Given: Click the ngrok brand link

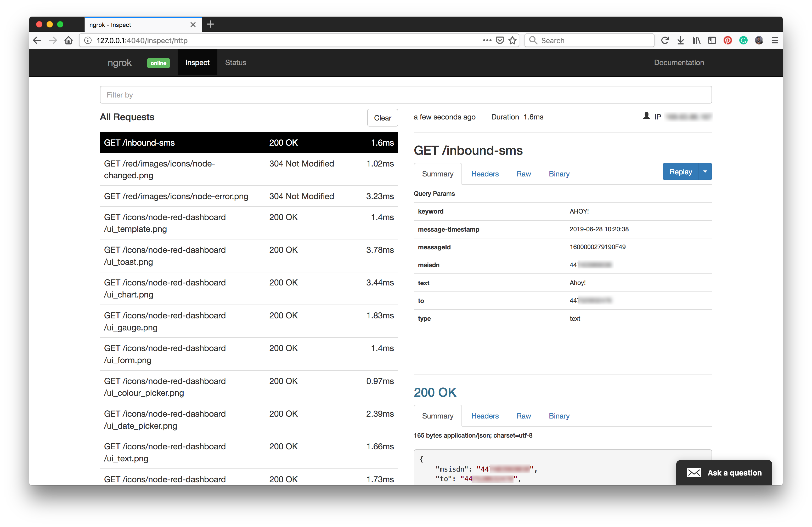Looking at the screenshot, I should coord(119,63).
